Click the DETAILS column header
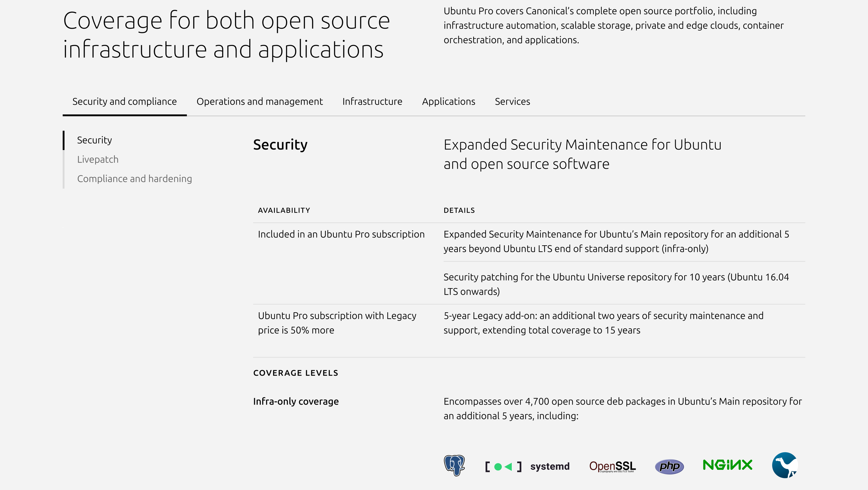The width and height of the screenshot is (868, 490). tap(459, 210)
